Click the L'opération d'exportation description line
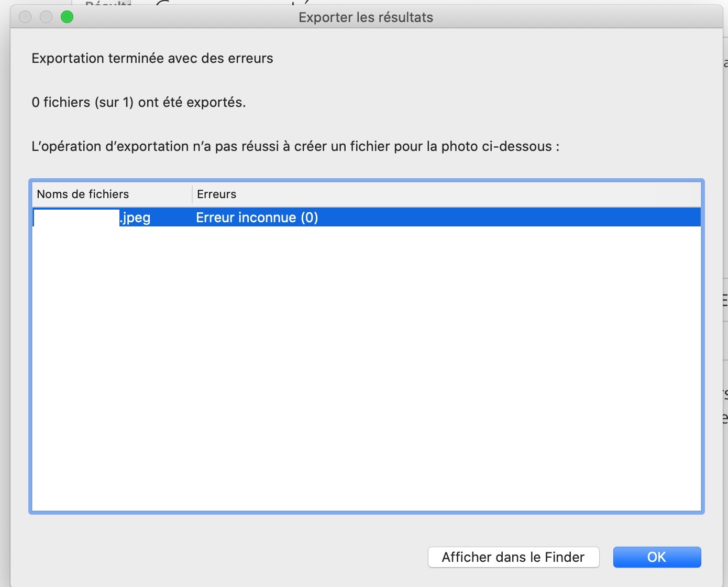This screenshot has height=587, width=728. pyautogui.click(x=295, y=146)
